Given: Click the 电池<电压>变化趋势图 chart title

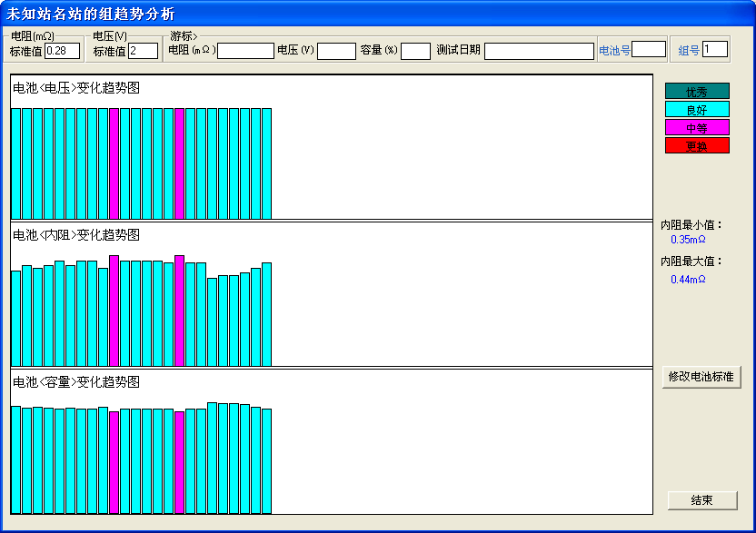Looking at the screenshot, I should pos(76,88).
